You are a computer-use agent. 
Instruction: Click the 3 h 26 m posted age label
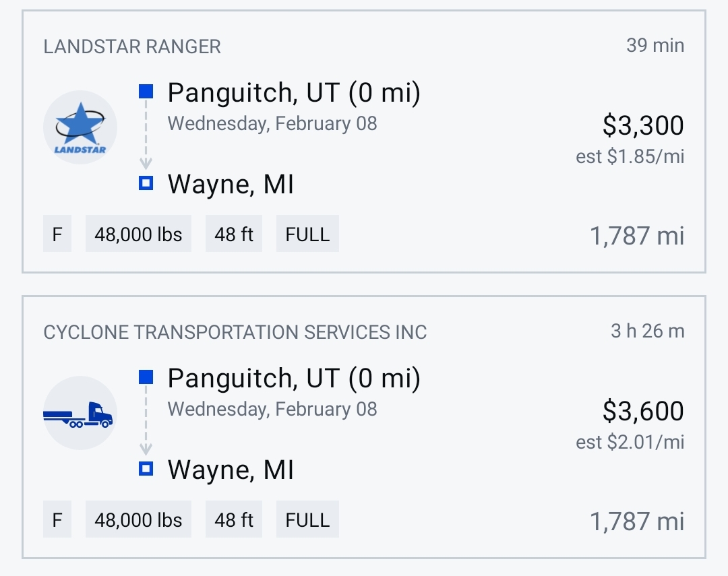[x=648, y=331]
